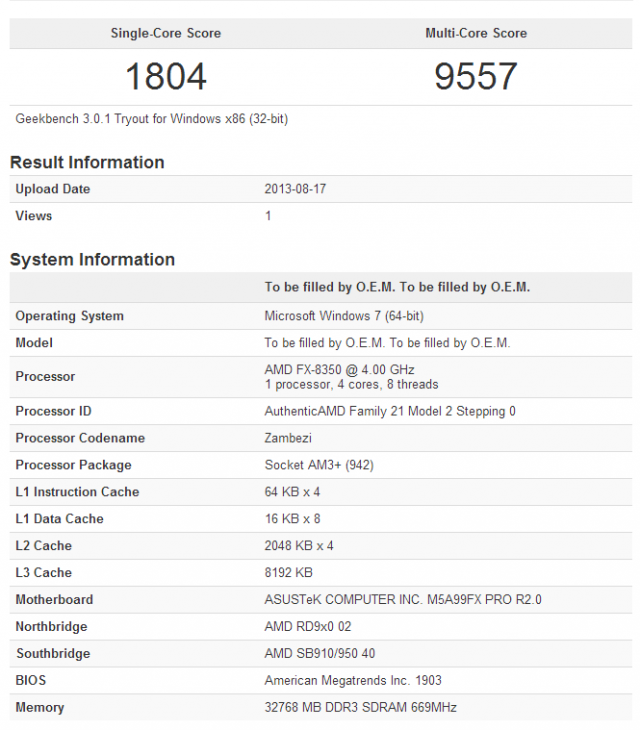Select the Model row's 'To be filled by O.E.M.' value

tap(387, 343)
